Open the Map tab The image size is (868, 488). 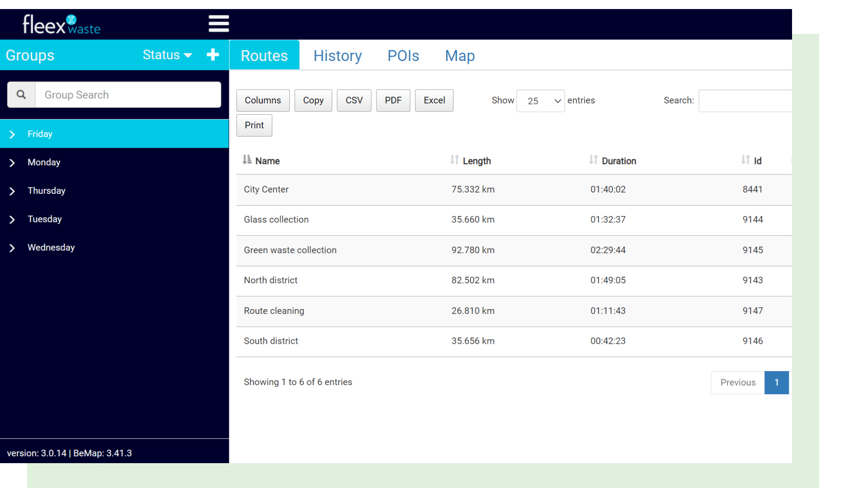tap(459, 55)
